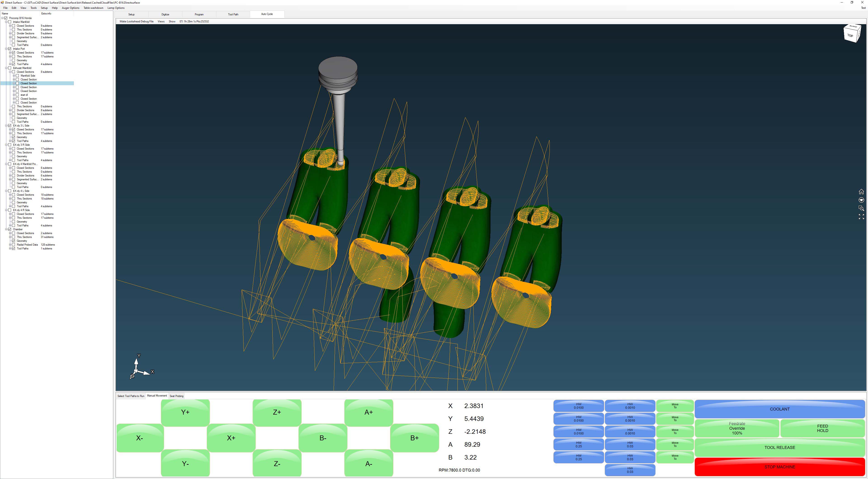The height and width of the screenshot is (479, 868).
Task: Select the highlighted Closed Section tree row
Action: tap(37, 84)
